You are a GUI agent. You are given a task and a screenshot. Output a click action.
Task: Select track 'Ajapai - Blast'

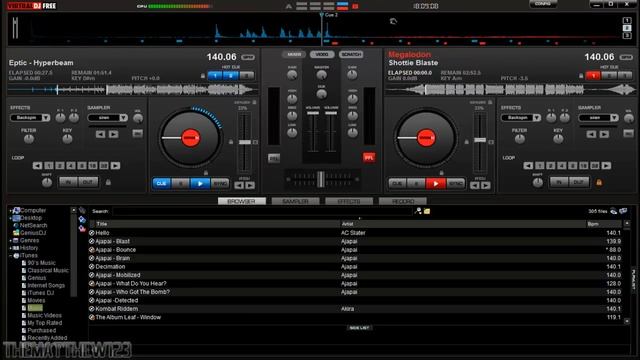(355, 241)
